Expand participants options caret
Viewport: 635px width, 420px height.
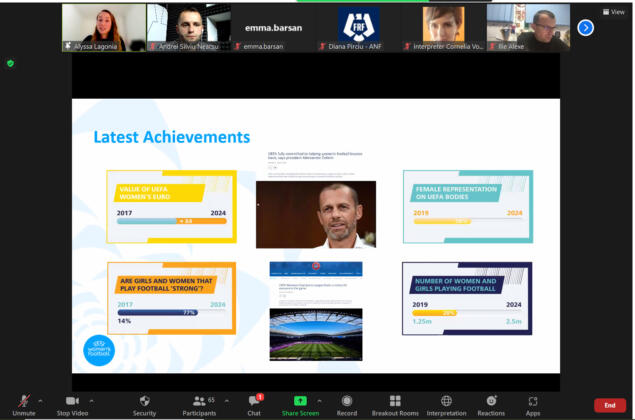pos(227,401)
